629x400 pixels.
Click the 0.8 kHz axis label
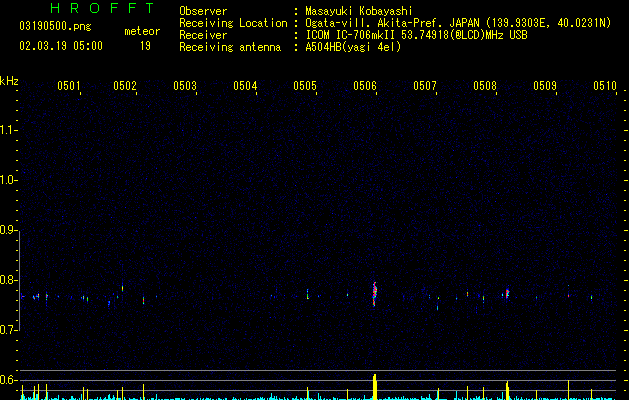pyautogui.click(x=8, y=280)
